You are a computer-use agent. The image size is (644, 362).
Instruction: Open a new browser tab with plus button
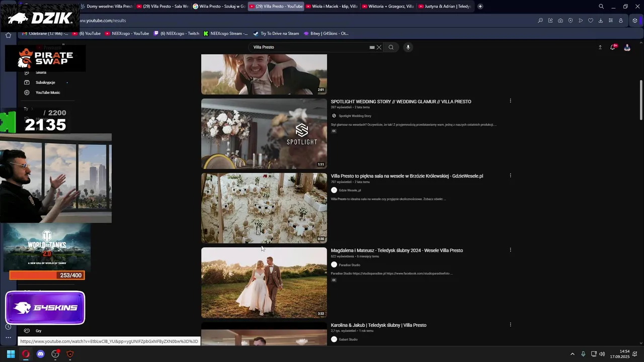pos(480,7)
